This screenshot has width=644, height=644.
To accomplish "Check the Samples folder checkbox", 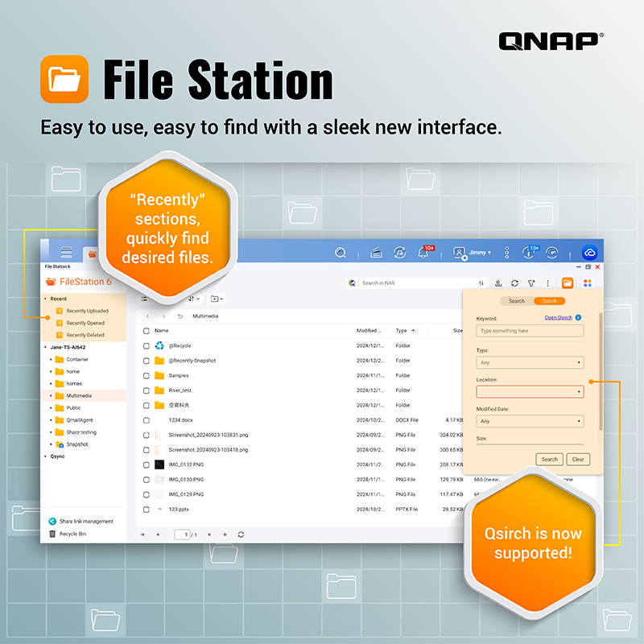I will (x=147, y=375).
